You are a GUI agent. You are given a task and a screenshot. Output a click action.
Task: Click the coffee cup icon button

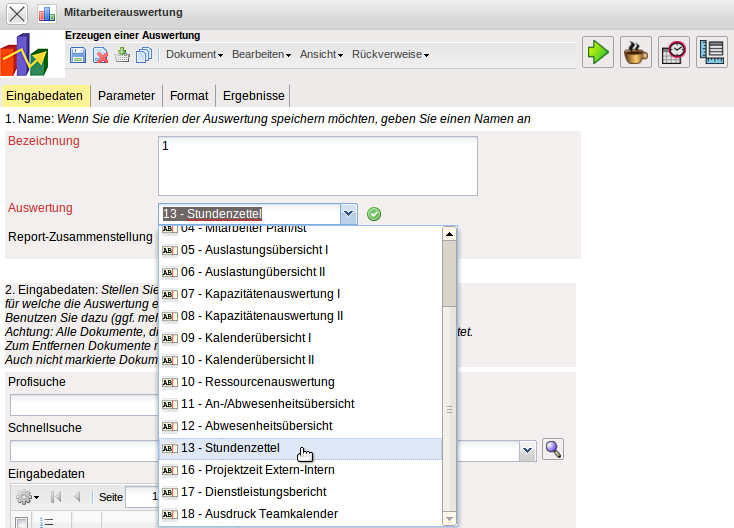point(636,53)
